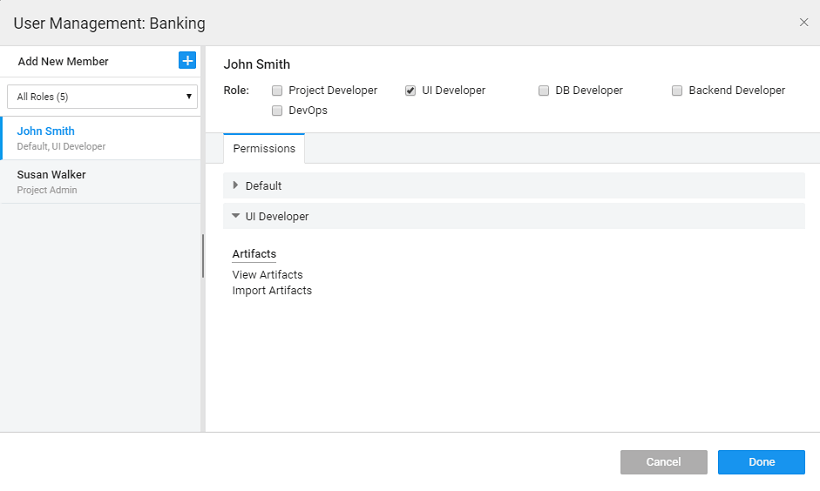This screenshot has width=820, height=491.
Task: Enable the Project Developer role checkbox
Action: click(x=277, y=90)
